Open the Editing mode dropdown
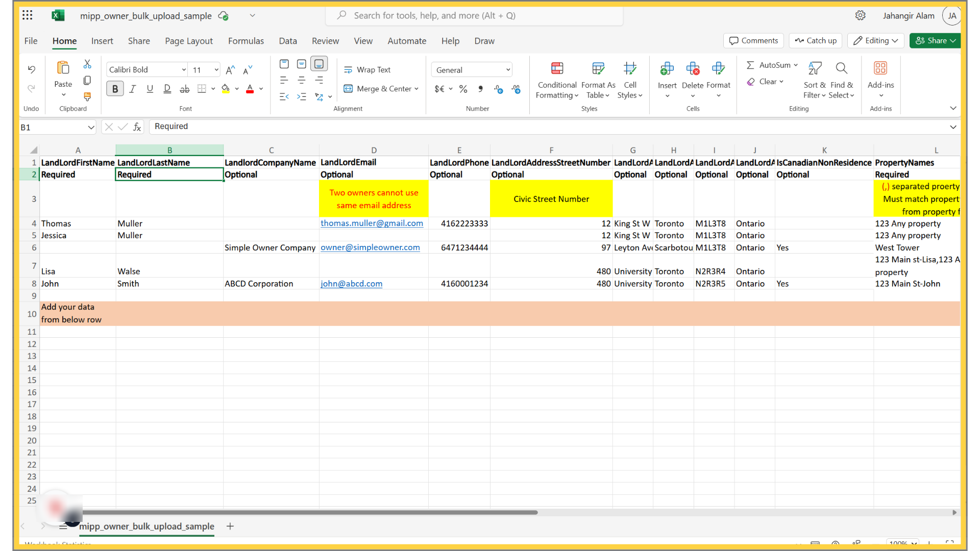 876,41
